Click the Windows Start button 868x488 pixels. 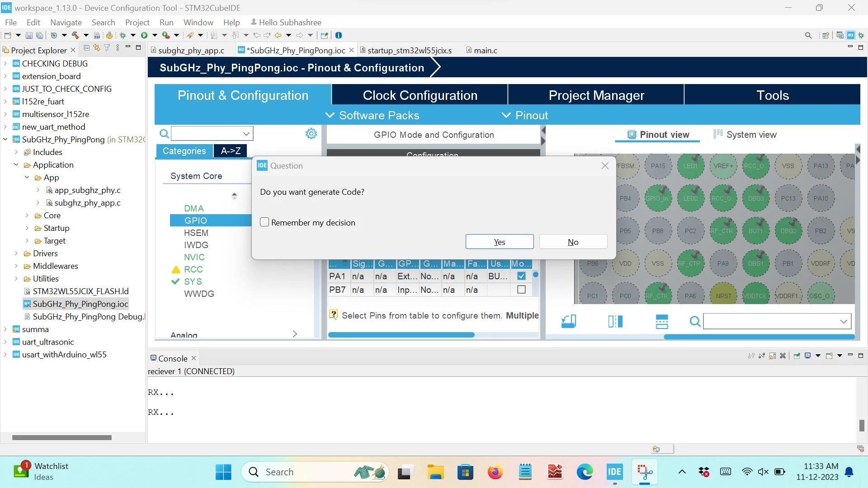coord(223,472)
